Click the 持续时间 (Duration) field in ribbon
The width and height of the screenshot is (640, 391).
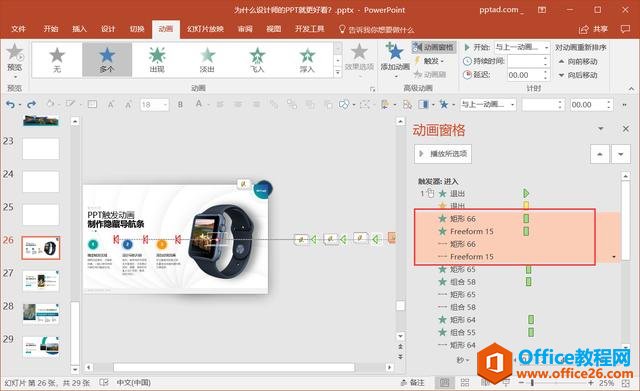pos(525,61)
